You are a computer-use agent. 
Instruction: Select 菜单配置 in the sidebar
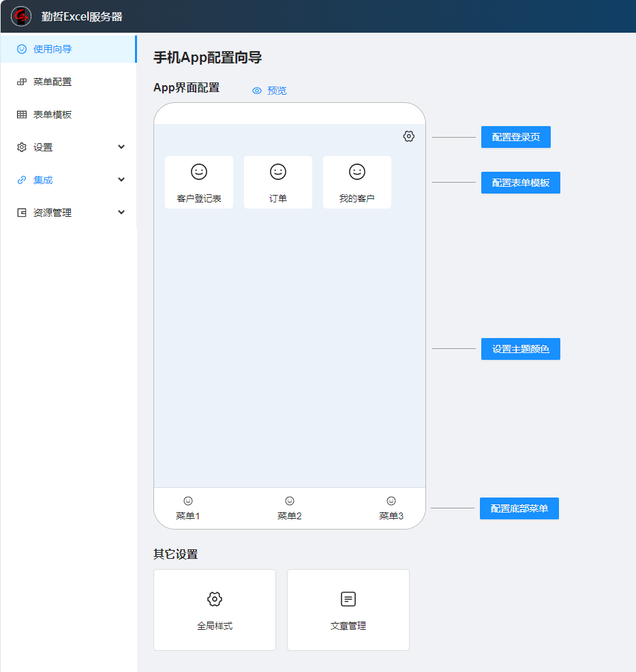[52, 82]
